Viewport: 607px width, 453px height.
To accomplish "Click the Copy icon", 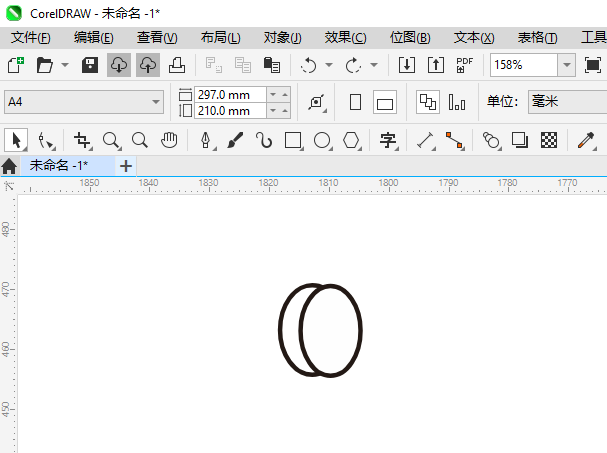I will click(243, 65).
